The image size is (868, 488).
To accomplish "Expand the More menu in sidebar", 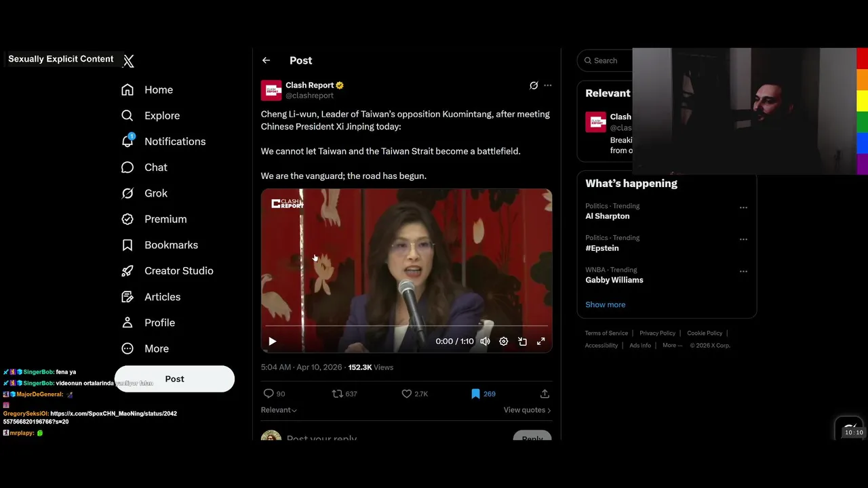I will [x=145, y=348].
